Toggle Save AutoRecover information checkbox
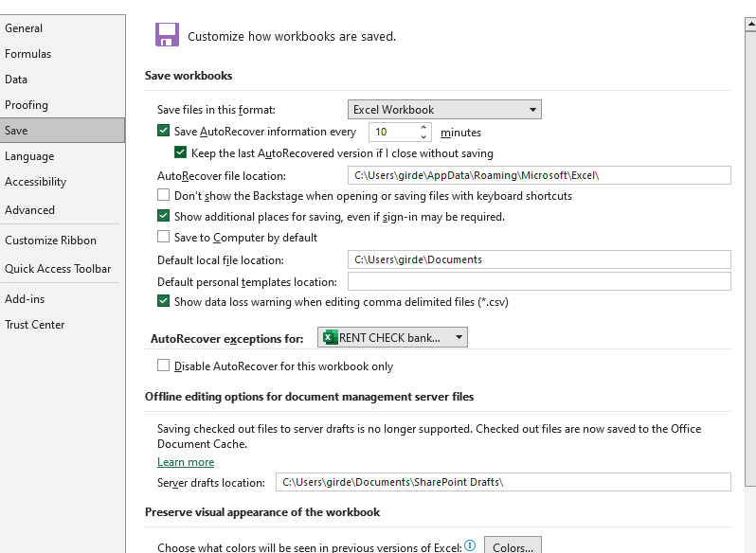The height and width of the screenshot is (553, 756). coord(164,131)
